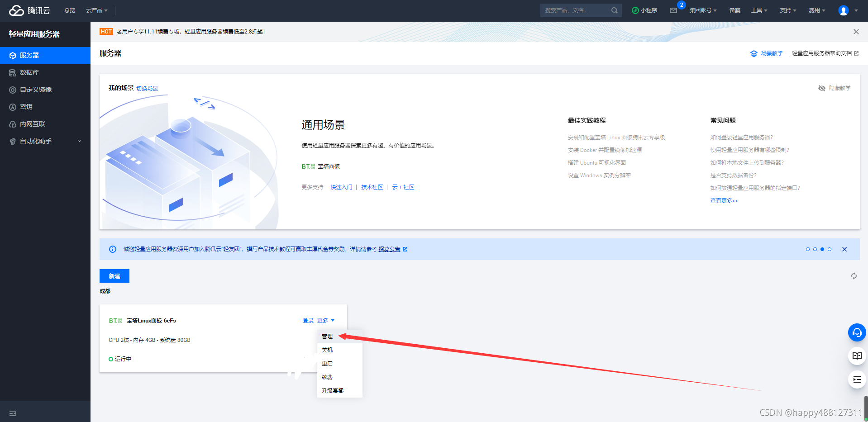Open tutorial 设置 Windows 实例分辨率
Viewport: 868px width, 422px height.
600,175
